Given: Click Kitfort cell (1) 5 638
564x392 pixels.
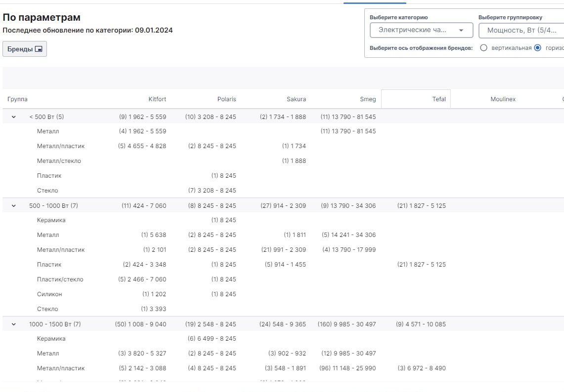Looking at the screenshot, I should click(x=154, y=235).
